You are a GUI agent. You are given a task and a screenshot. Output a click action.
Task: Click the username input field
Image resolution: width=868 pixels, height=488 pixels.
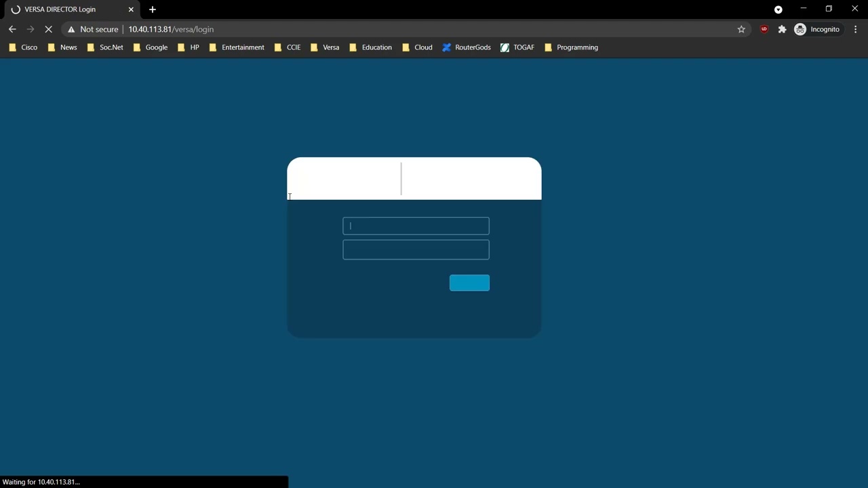click(416, 226)
